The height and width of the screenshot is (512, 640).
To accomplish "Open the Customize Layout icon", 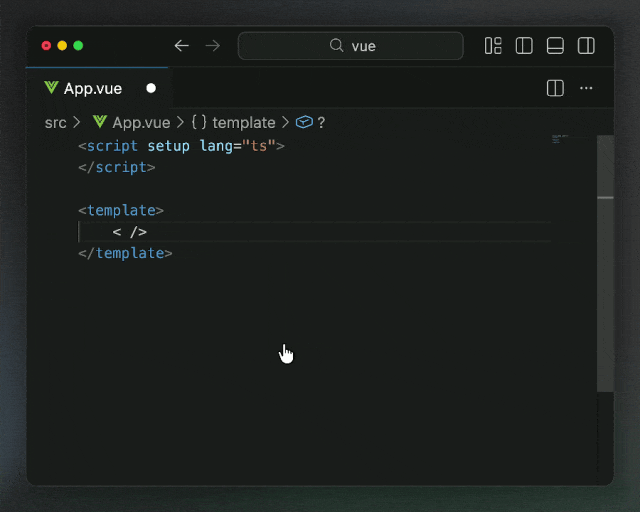I will (493, 46).
